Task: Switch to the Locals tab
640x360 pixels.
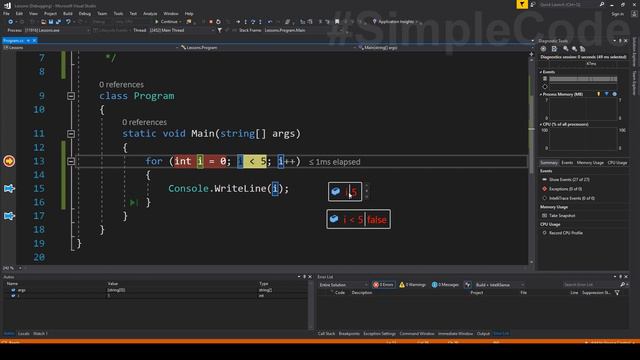Action: (24, 333)
